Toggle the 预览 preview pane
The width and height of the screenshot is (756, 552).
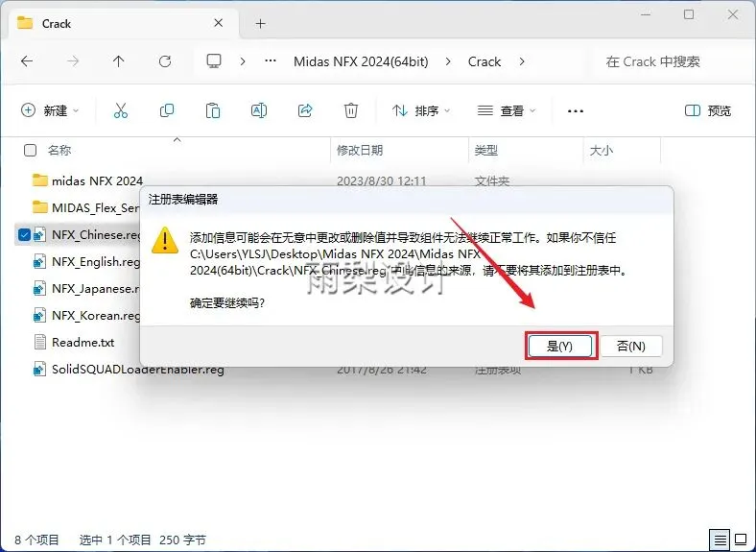click(708, 110)
